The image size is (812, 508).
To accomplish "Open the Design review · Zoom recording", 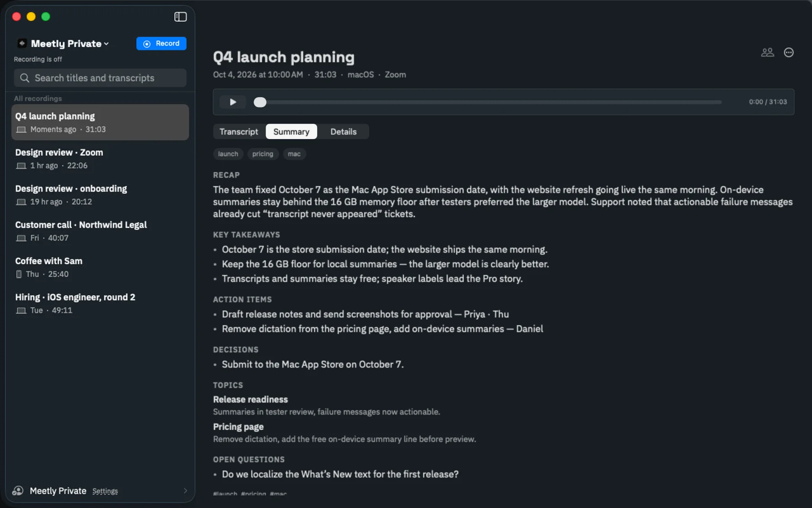I will (100, 158).
